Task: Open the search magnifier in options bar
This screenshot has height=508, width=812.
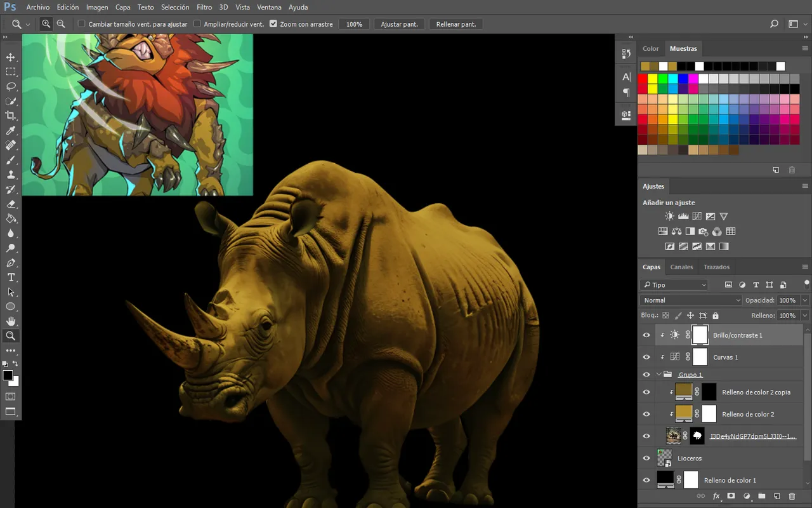Action: [x=774, y=24]
